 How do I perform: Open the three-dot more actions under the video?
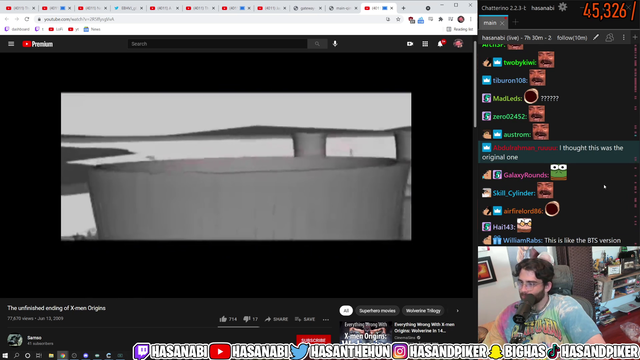point(326,320)
